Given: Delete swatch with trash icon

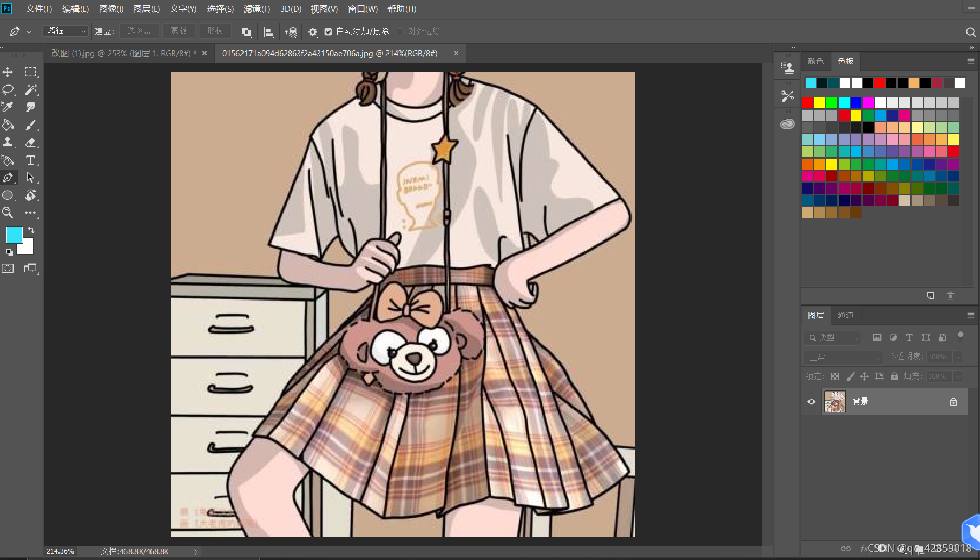Looking at the screenshot, I should [x=950, y=296].
